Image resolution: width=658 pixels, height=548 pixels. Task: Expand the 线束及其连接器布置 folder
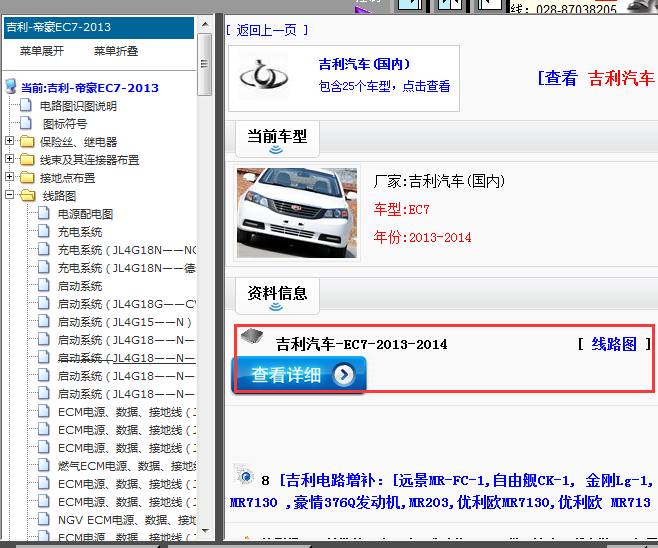coord(9,159)
